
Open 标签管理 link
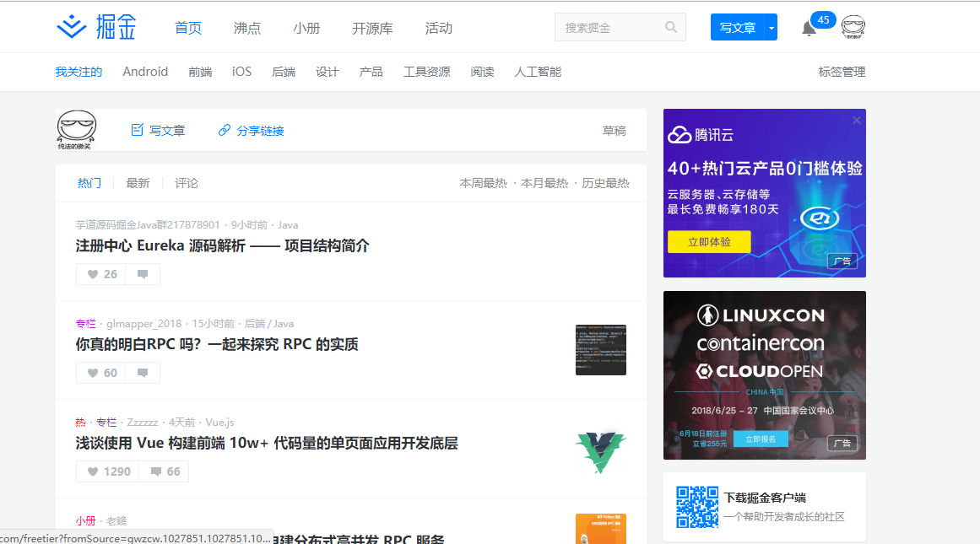(842, 72)
